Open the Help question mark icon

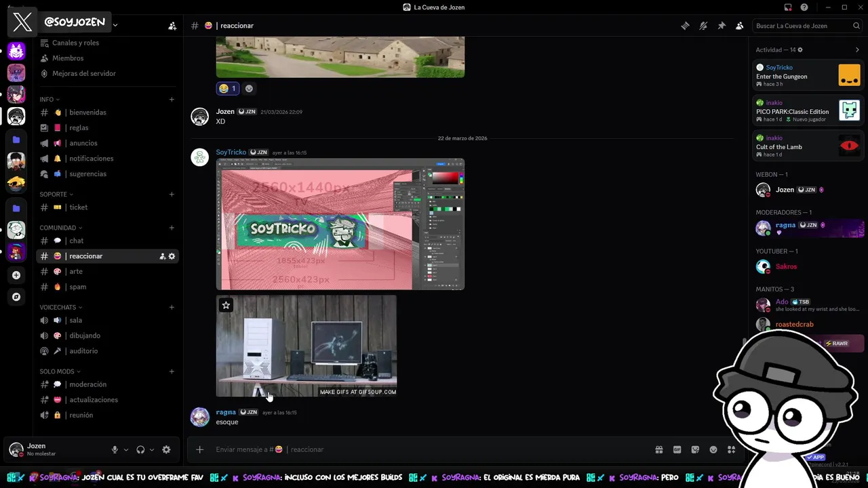pyautogui.click(x=804, y=7)
